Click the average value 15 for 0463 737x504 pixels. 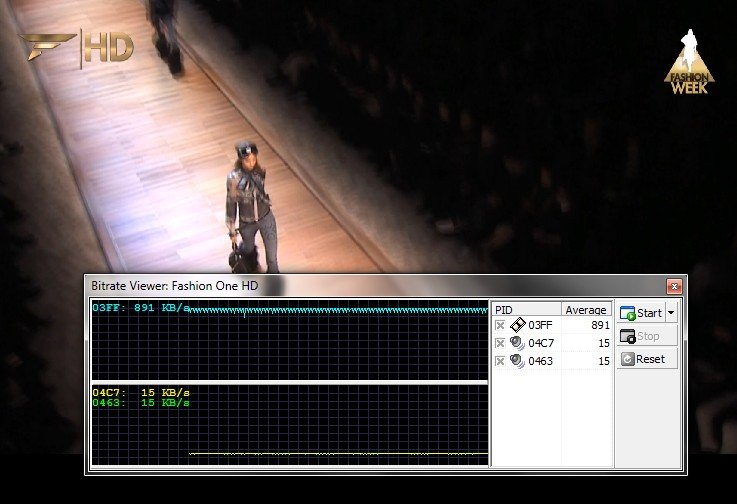(x=604, y=361)
